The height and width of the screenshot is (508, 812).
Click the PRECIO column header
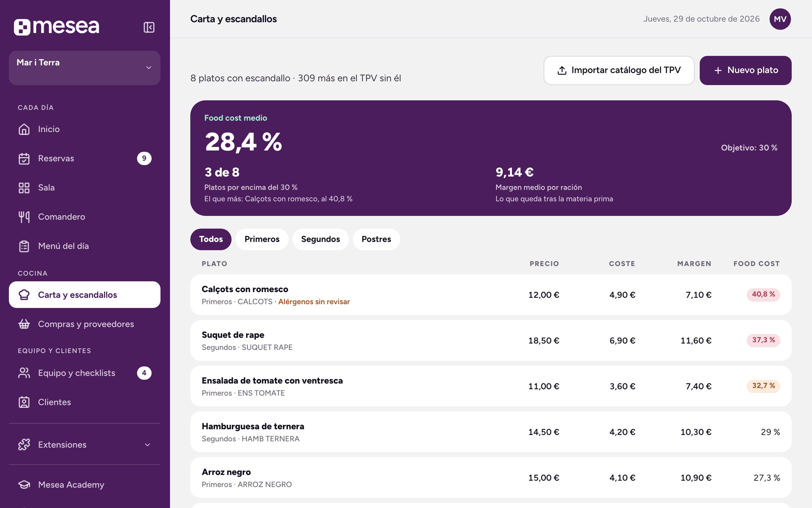pyautogui.click(x=544, y=264)
